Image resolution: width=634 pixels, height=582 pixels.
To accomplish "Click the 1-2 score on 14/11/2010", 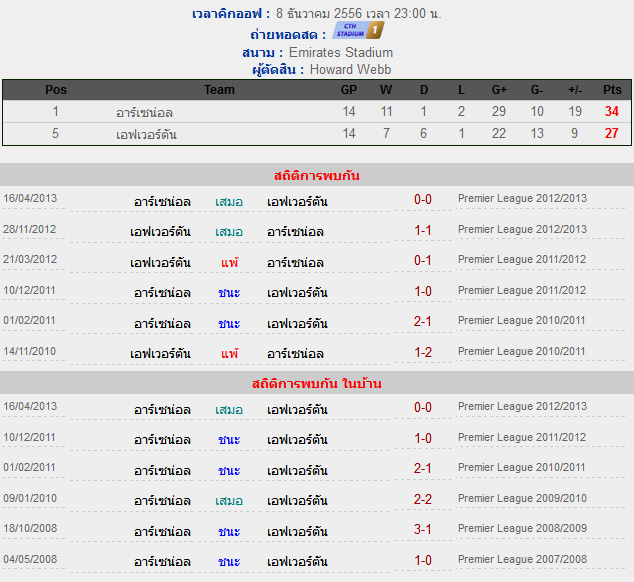I will tap(423, 353).
